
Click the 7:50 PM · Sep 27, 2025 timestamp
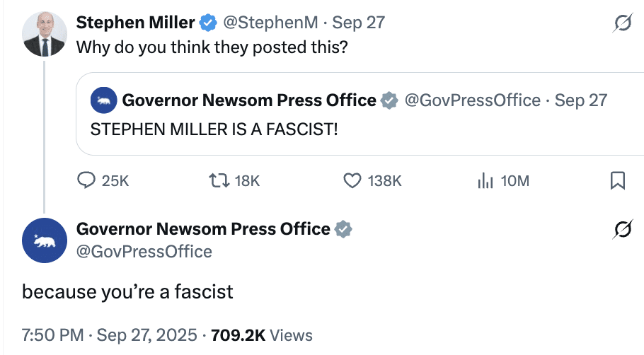[109, 334]
